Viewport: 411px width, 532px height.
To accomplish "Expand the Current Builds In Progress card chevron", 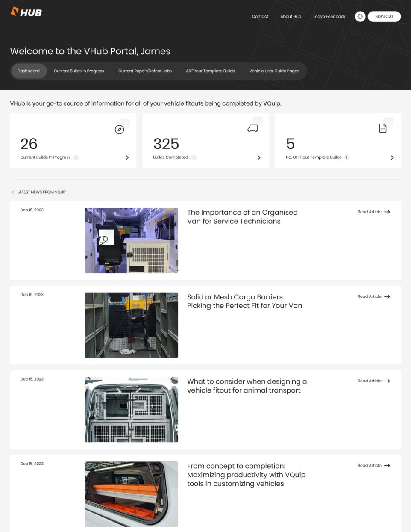I will click(x=127, y=157).
